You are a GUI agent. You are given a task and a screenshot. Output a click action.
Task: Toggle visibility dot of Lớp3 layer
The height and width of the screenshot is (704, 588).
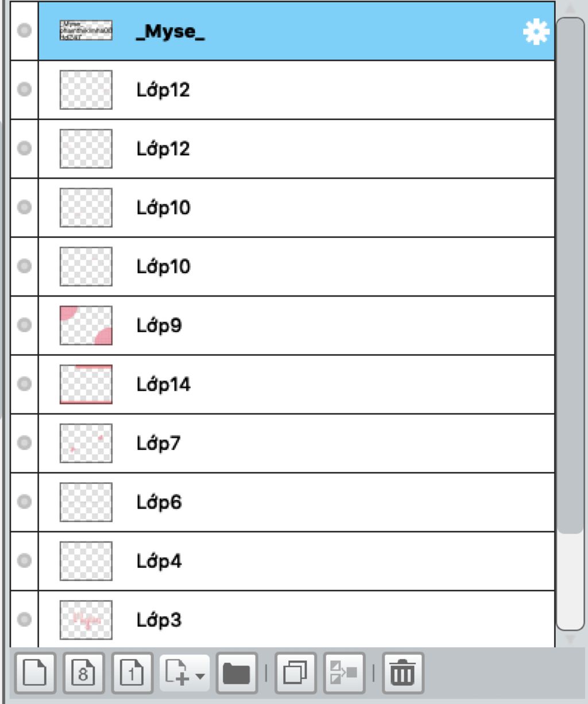pos(24,619)
